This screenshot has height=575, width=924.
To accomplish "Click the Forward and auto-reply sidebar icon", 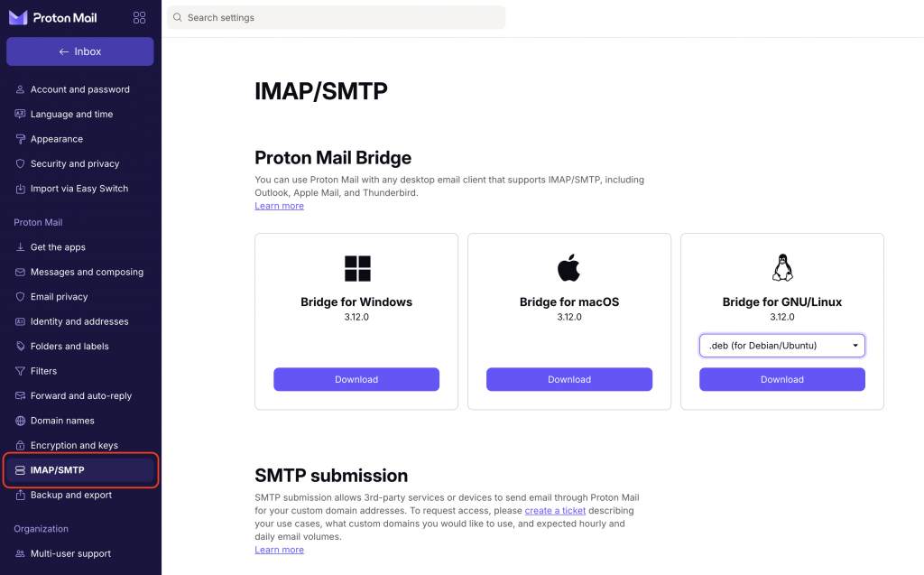I will (19, 395).
